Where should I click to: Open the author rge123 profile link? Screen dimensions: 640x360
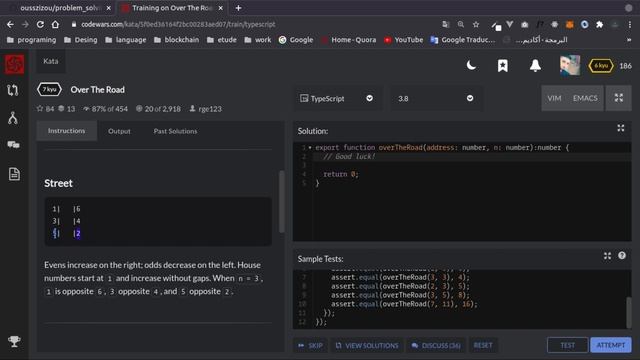tap(210, 109)
